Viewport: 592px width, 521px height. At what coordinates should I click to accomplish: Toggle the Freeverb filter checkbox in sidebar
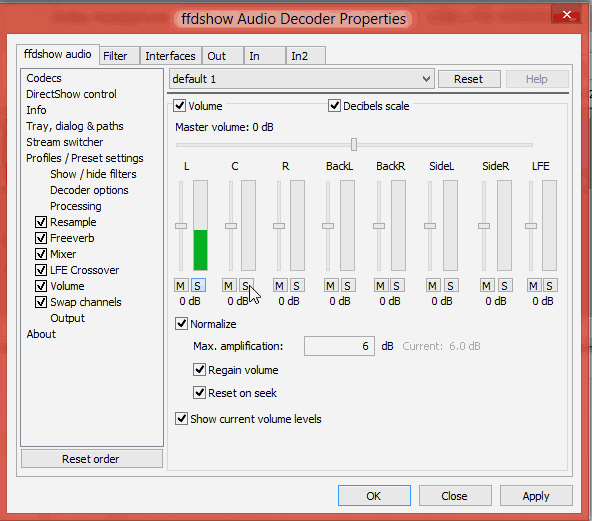click(x=41, y=238)
